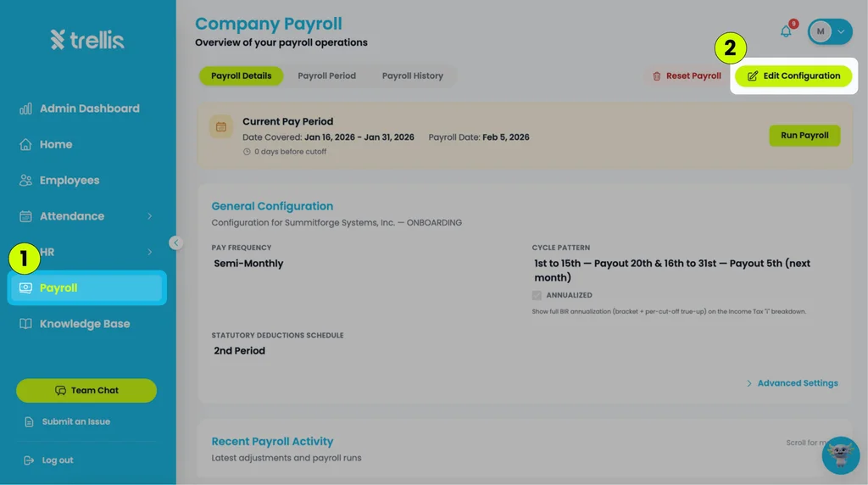Screen dimensions: 868x485
Task: Collapse the sidebar with the arrow button
Action: [x=175, y=243]
